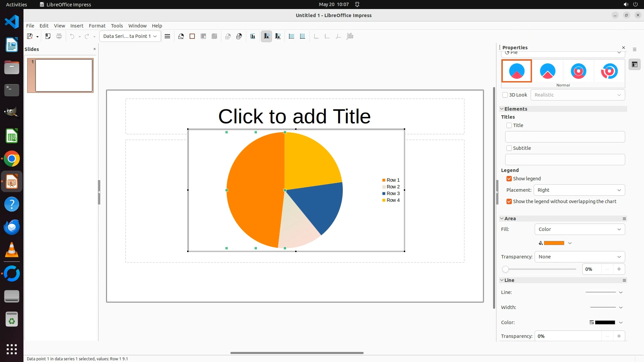Open the Chart Type toolbar icon
The image size is (644, 362).
[181, 36]
